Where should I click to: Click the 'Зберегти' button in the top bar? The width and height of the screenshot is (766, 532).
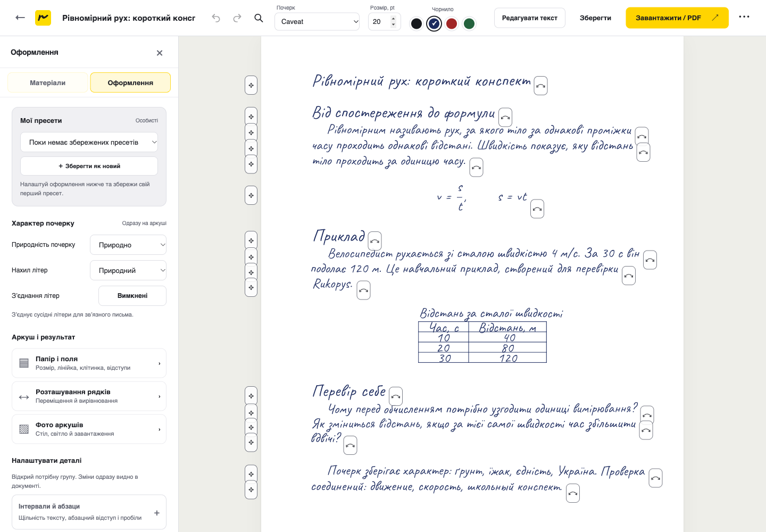[x=595, y=18]
